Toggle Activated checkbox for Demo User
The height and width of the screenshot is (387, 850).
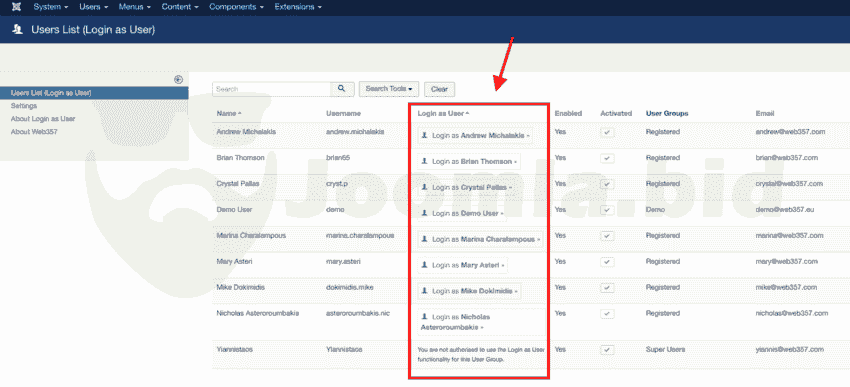[x=608, y=210]
